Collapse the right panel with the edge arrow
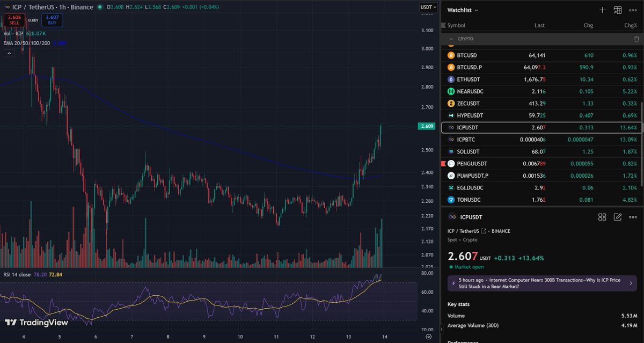Image resolution: width=644 pixels, height=343 pixels. (x=443, y=329)
